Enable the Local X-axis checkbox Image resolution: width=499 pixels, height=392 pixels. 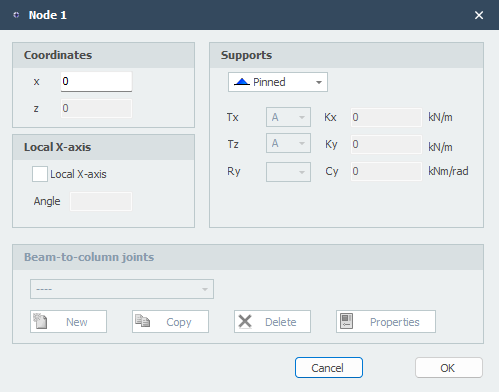(x=40, y=174)
